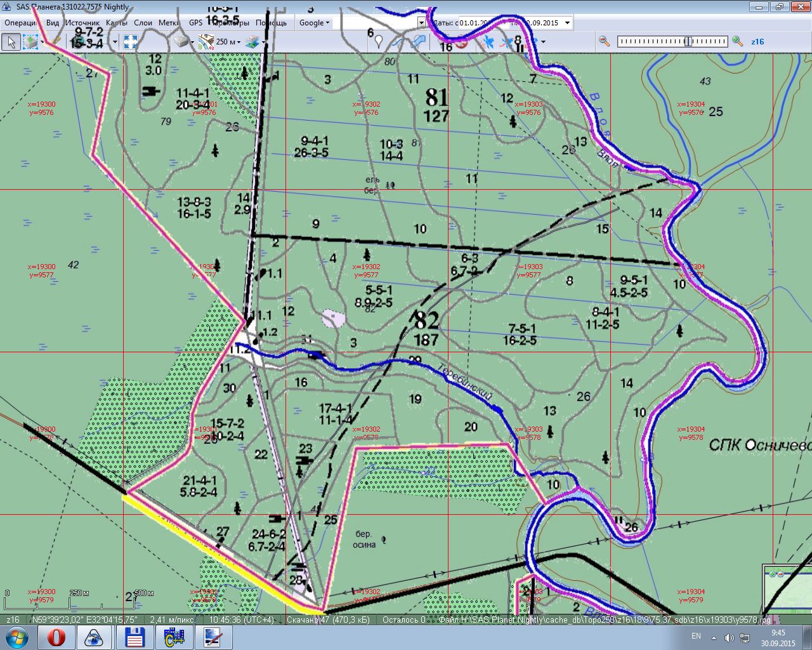Viewport: 812px width, 650px height.
Task: Select the arrow cursor navigation tool
Action: click(10, 42)
